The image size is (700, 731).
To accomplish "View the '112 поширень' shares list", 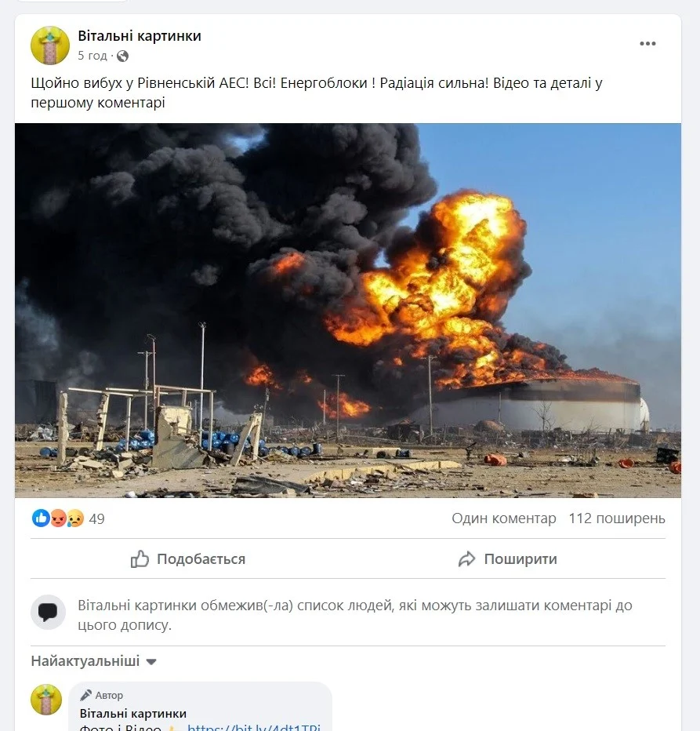I will 617,518.
